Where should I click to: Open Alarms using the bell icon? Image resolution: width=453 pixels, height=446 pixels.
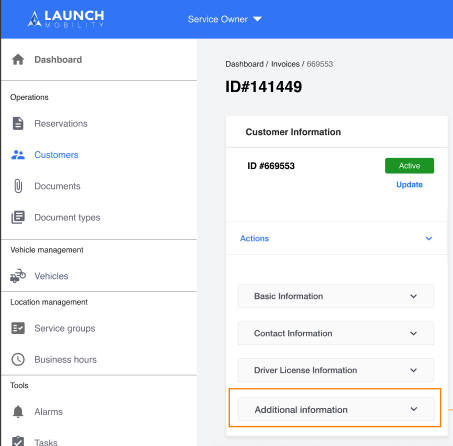18,412
